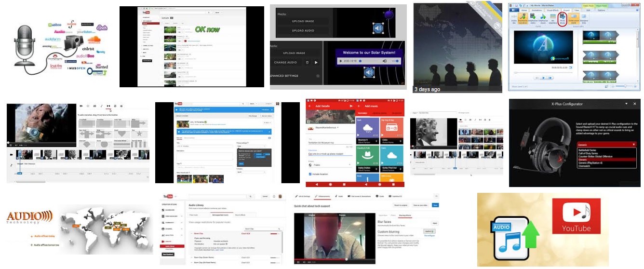This screenshot has height=269, width=644.
Task: Play the 'Welcome to our Solar System' audio
Action: coord(341,61)
